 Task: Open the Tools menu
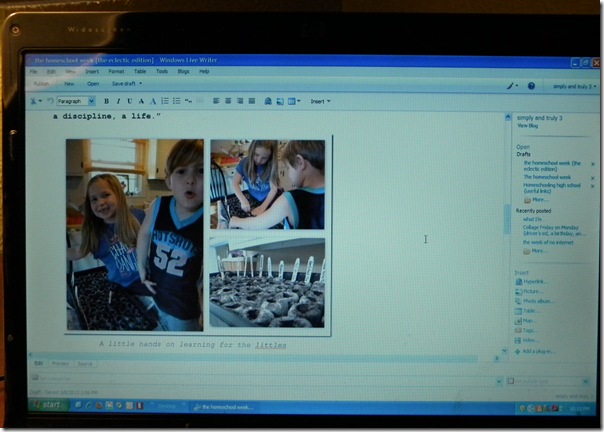[x=162, y=72]
